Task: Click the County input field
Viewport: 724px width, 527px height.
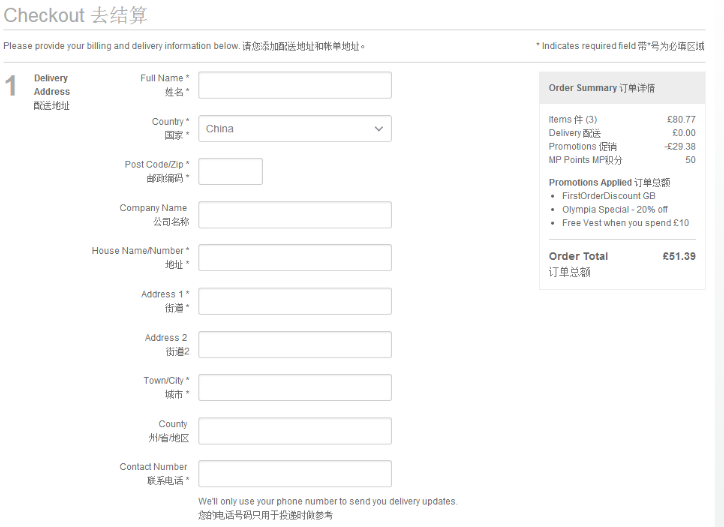Action: coord(295,431)
